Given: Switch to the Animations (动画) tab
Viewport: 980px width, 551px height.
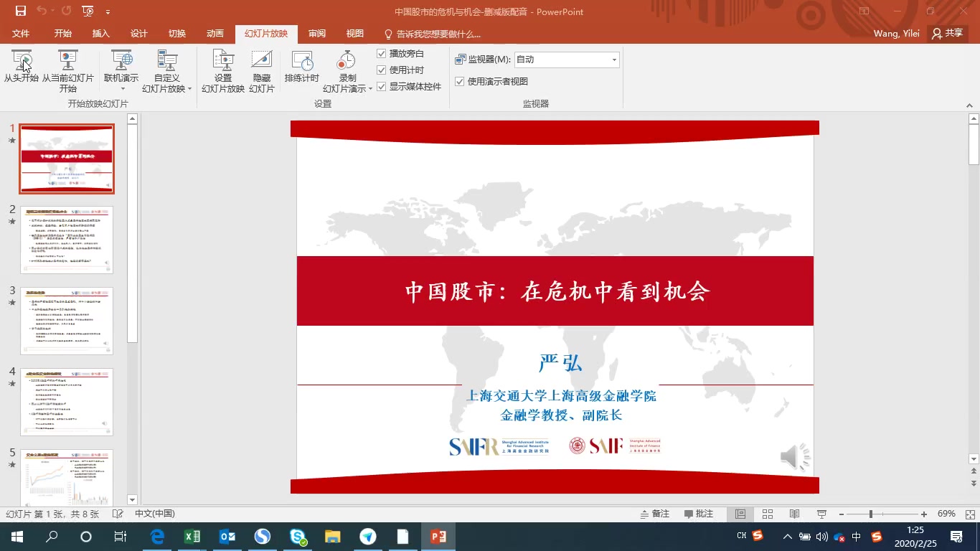Looking at the screenshot, I should (x=215, y=34).
